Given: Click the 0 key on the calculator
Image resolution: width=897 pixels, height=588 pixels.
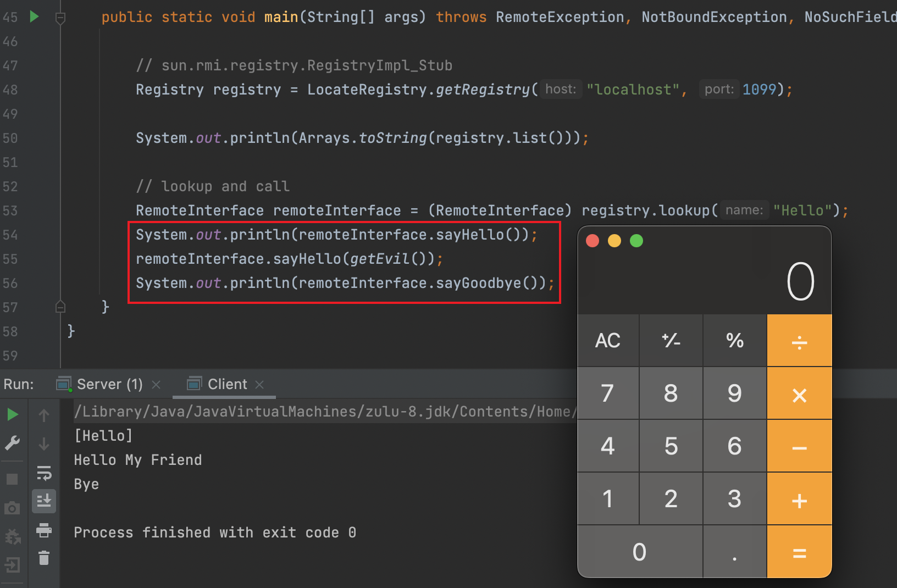Looking at the screenshot, I should pyautogui.click(x=640, y=552).
